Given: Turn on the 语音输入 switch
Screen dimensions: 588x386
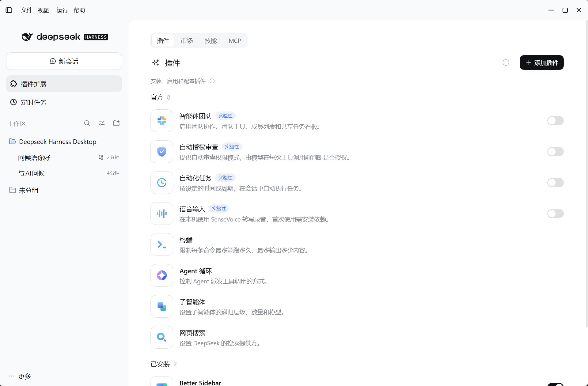Looking at the screenshot, I should (555, 214).
